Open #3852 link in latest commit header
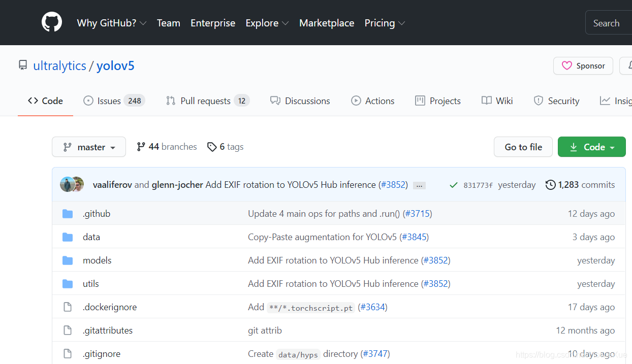Image resolution: width=632 pixels, height=364 pixels. 393,185
